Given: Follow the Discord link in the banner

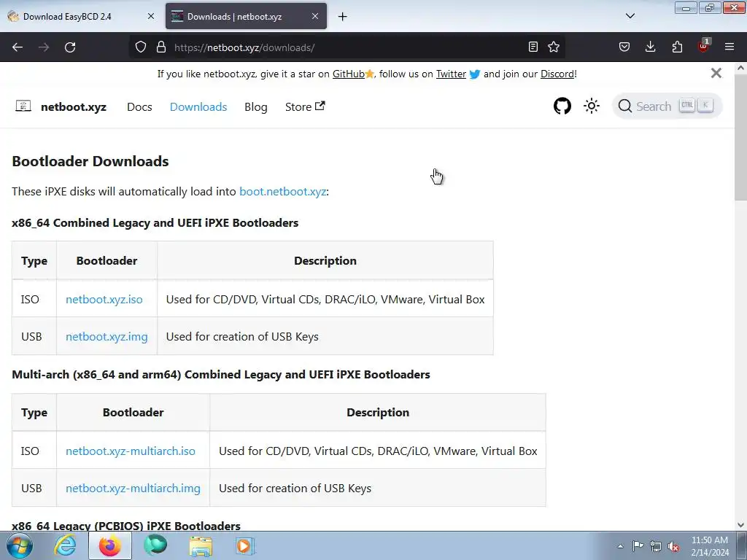Looking at the screenshot, I should pos(557,74).
